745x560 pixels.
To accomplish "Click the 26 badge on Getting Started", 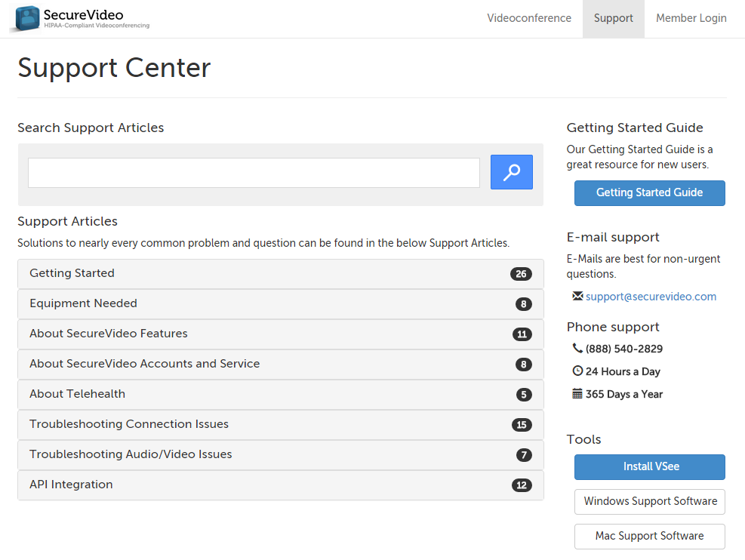I will [x=521, y=274].
